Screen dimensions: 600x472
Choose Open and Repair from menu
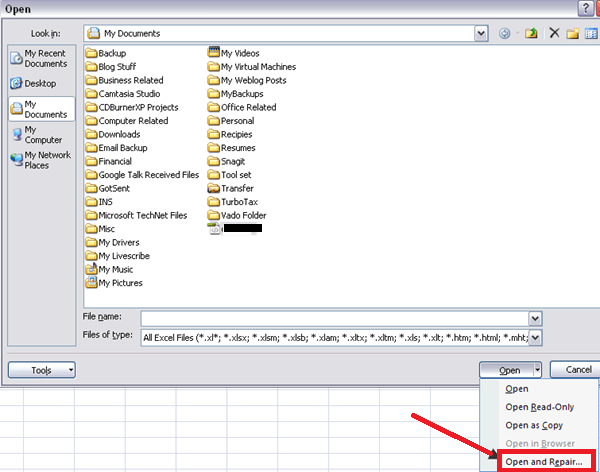pyautogui.click(x=544, y=461)
